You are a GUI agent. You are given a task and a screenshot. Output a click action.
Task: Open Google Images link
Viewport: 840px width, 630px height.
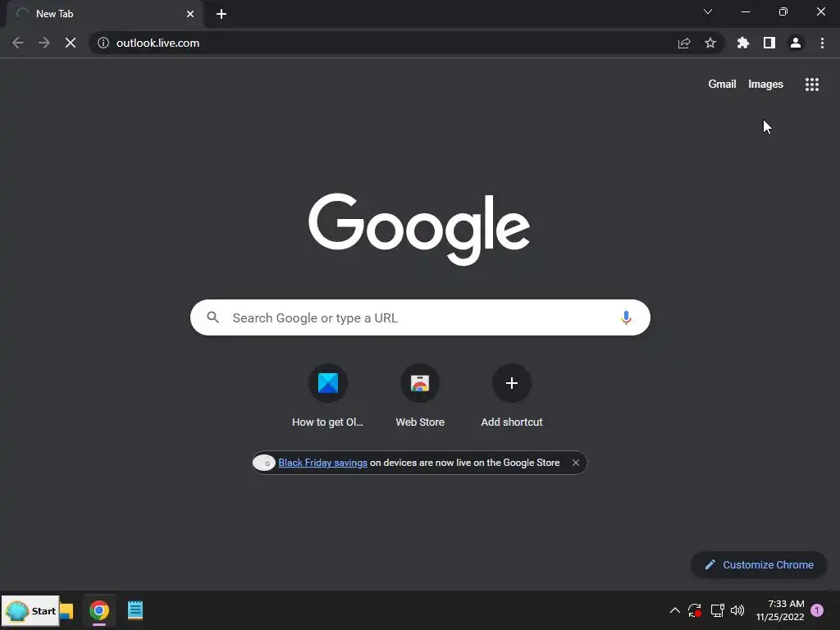tap(765, 84)
